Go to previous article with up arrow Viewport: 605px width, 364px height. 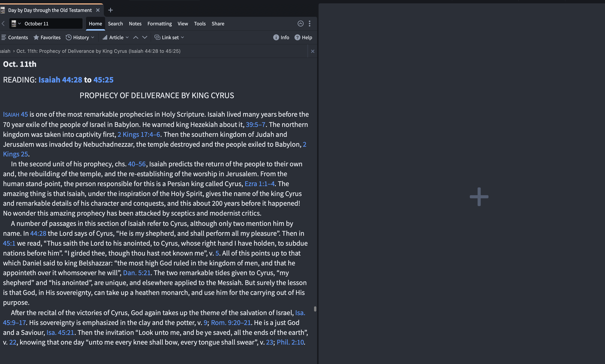point(136,38)
